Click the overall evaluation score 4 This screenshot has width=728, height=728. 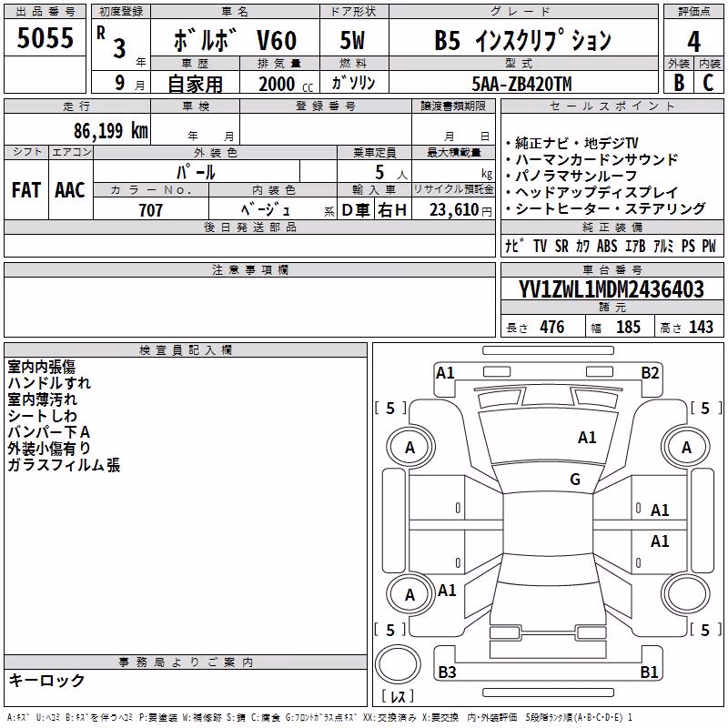point(693,42)
